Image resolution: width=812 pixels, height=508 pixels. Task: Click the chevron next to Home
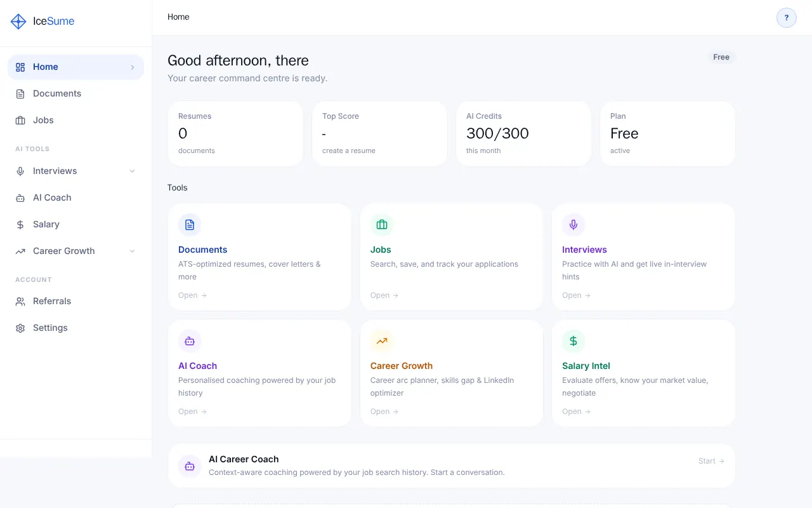click(132, 67)
